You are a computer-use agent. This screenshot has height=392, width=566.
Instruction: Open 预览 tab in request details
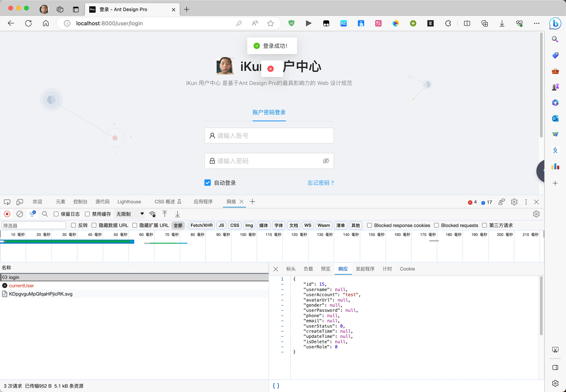click(x=326, y=269)
